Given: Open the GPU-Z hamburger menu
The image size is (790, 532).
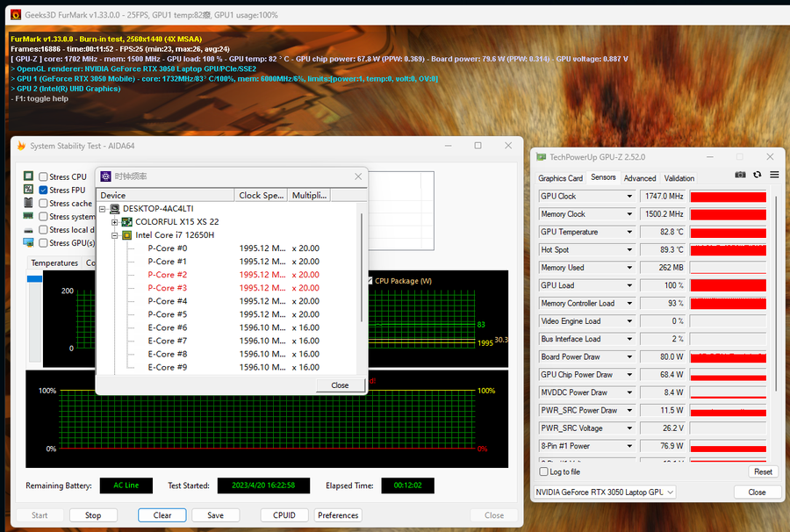Looking at the screenshot, I should coord(774,175).
